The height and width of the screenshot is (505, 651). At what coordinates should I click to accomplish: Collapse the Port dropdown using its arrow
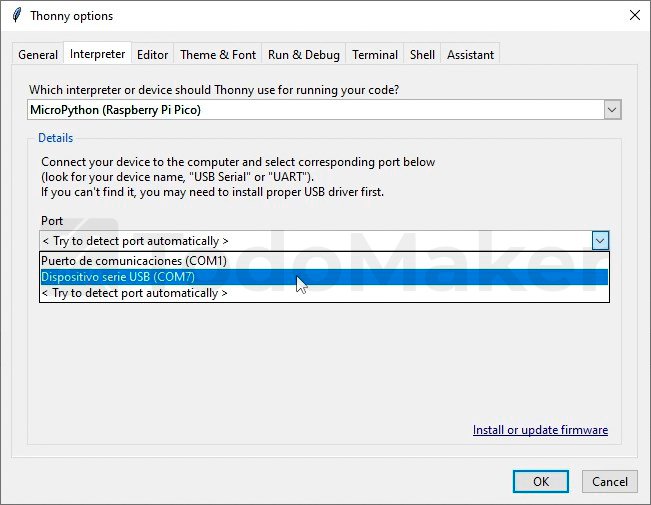tap(600, 241)
